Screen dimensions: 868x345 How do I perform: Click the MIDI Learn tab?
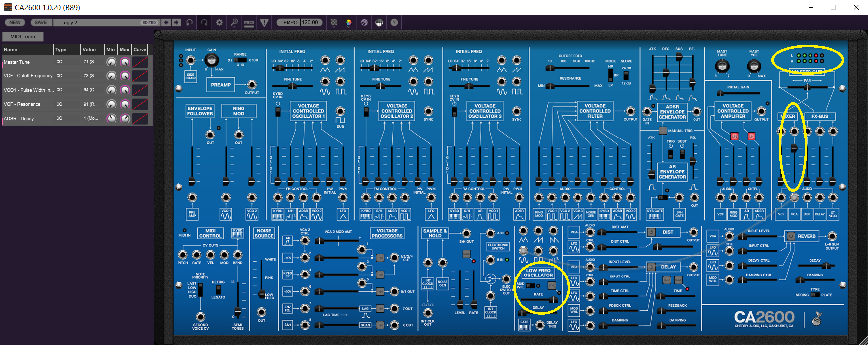point(23,36)
